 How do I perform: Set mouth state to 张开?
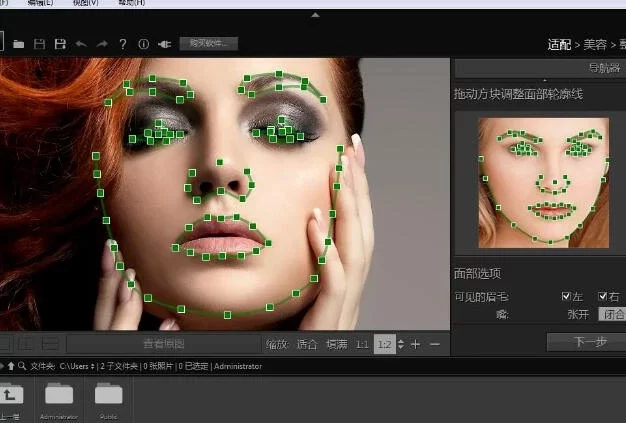578,314
